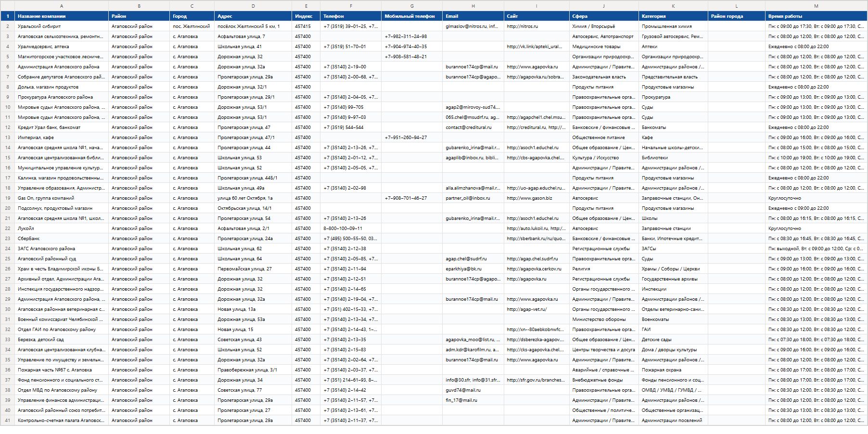Select the 'Религия' cell
Screen dimensions: 868x434
604,269
